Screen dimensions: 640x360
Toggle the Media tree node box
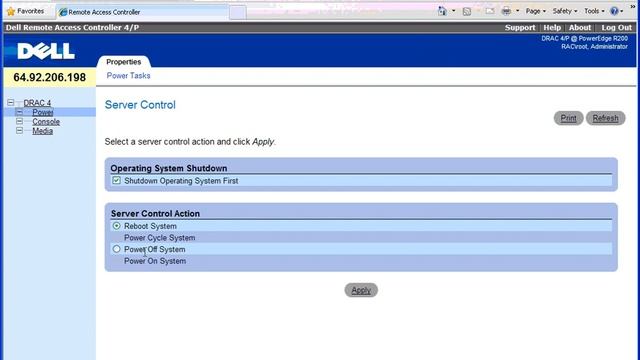point(19,131)
